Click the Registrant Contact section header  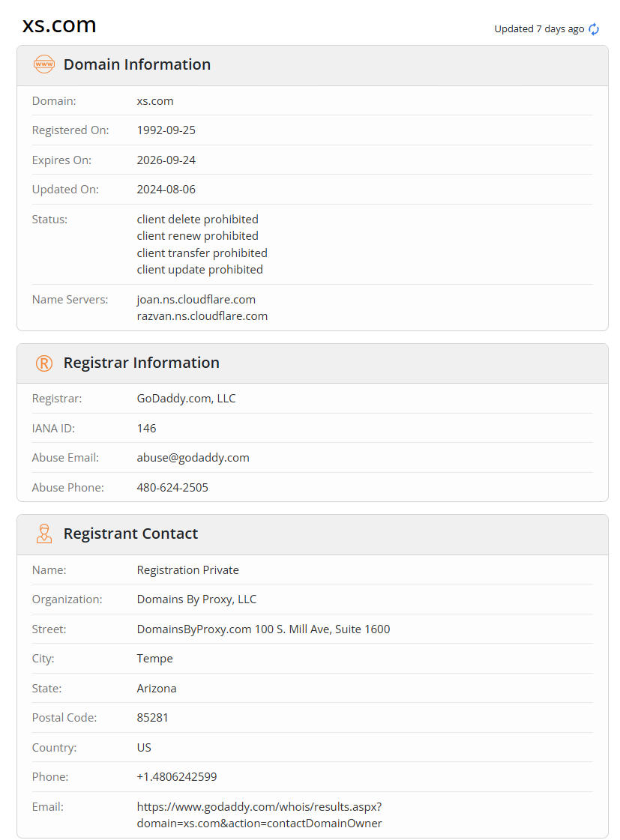pyautogui.click(x=130, y=534)
